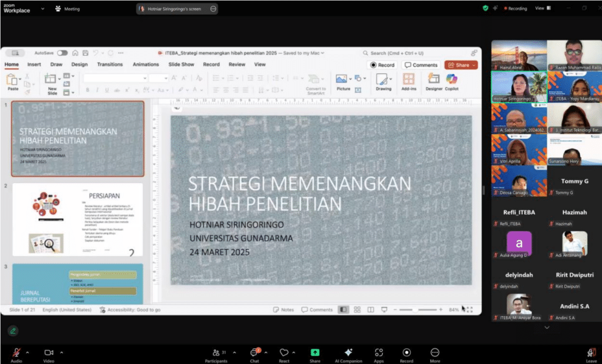Switch to Normal view icon
The height and width of the screenshot is (364, 602).
pos(343,309)
